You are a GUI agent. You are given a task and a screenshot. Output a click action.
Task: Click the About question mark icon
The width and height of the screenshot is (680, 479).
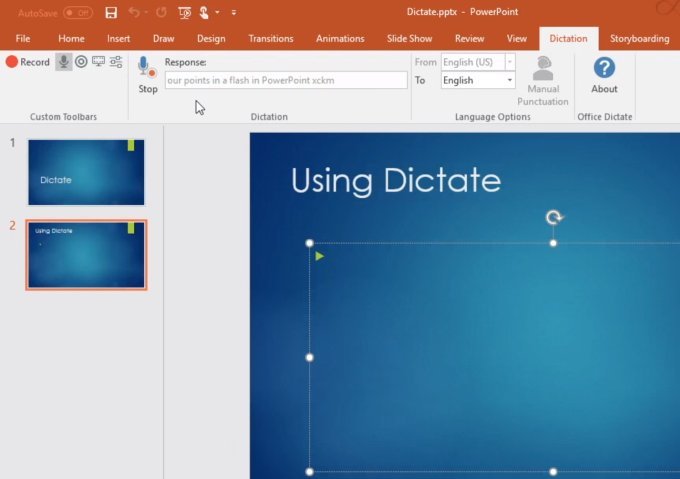tap(604, 68)
